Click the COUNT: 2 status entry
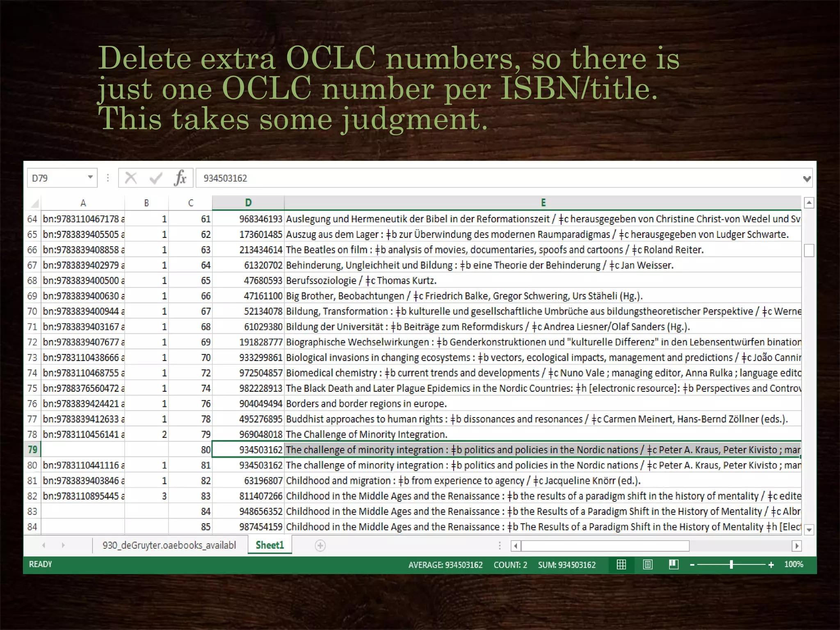The height and width of the screenshot is (630, 840). pos(510,565)
